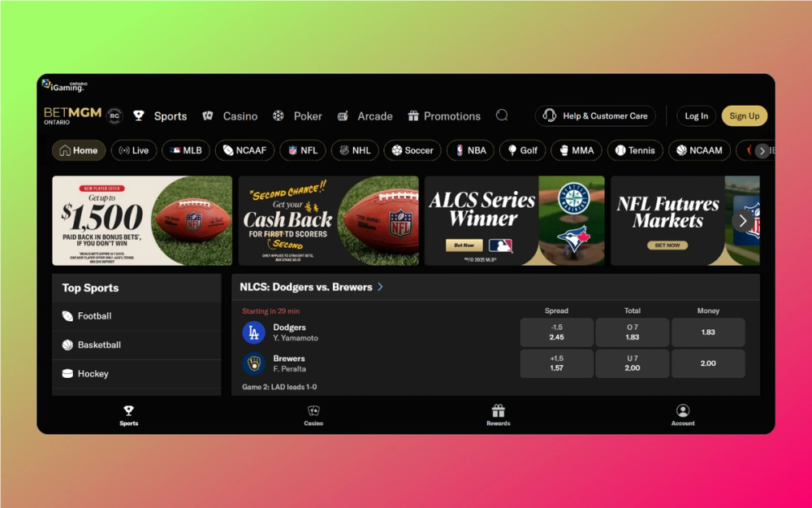Screen dimensions: 812x508
Task: Click the iGaming Ontario logo
Action: [x=65, y=86]
